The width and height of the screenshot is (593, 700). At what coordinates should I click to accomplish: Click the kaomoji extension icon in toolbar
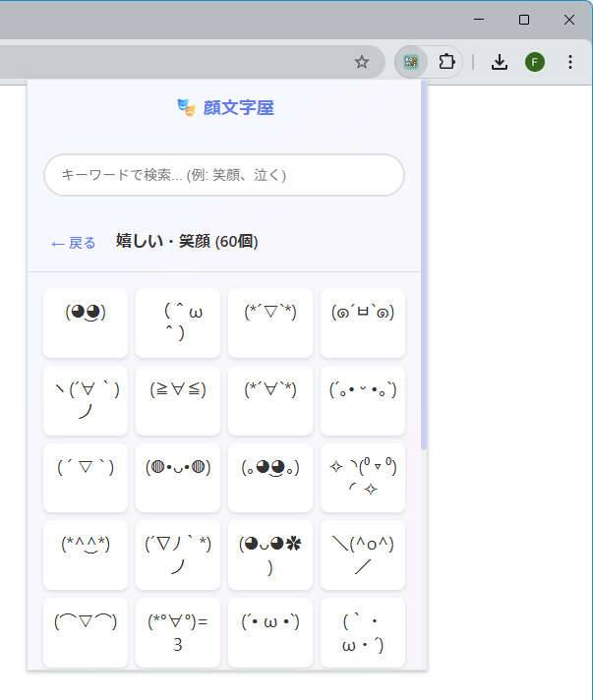411,62
